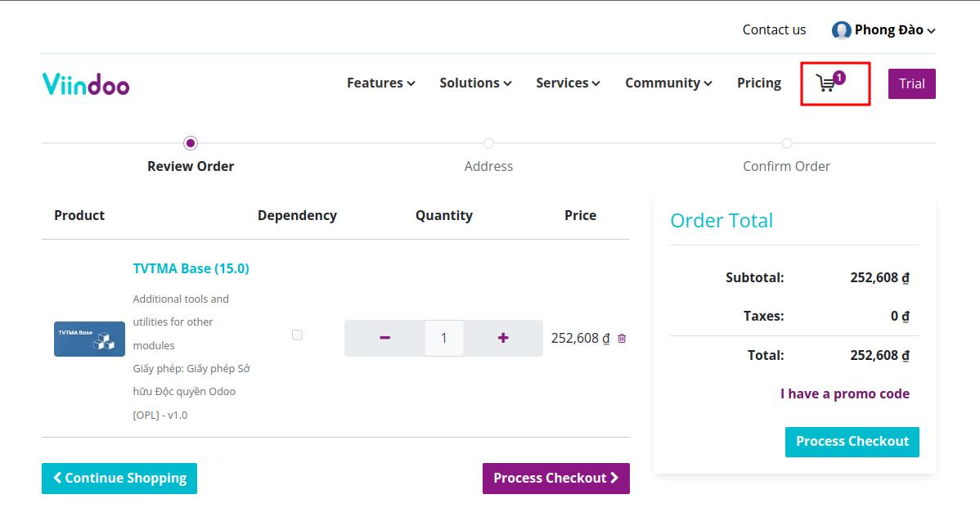The width and height of the screenshot is (980, 517).
Task: Click the Product column header
Action: pyautogui.click(x=79, y=215)
